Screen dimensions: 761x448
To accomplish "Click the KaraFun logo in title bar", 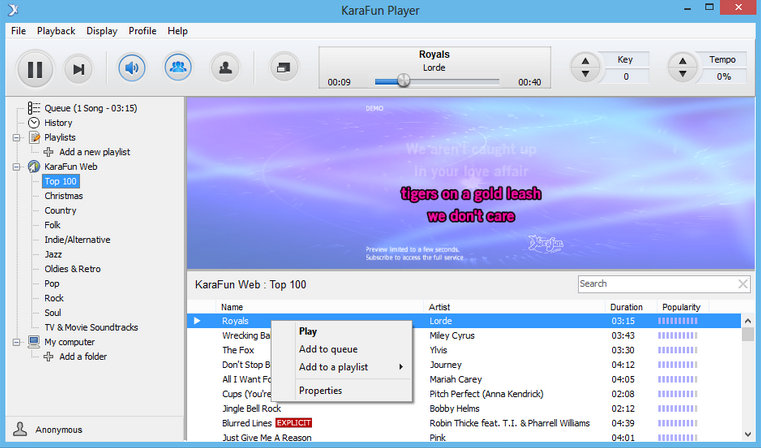I will coord(14,9).
